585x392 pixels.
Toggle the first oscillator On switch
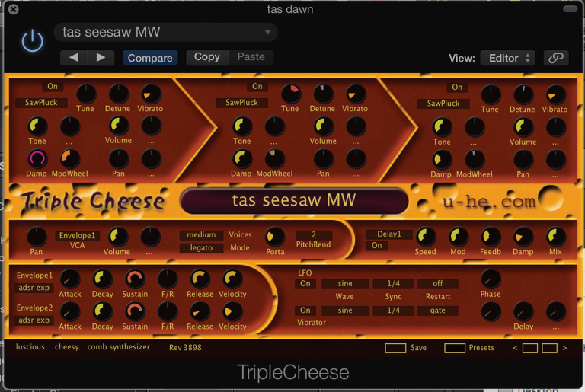[53, 87]
